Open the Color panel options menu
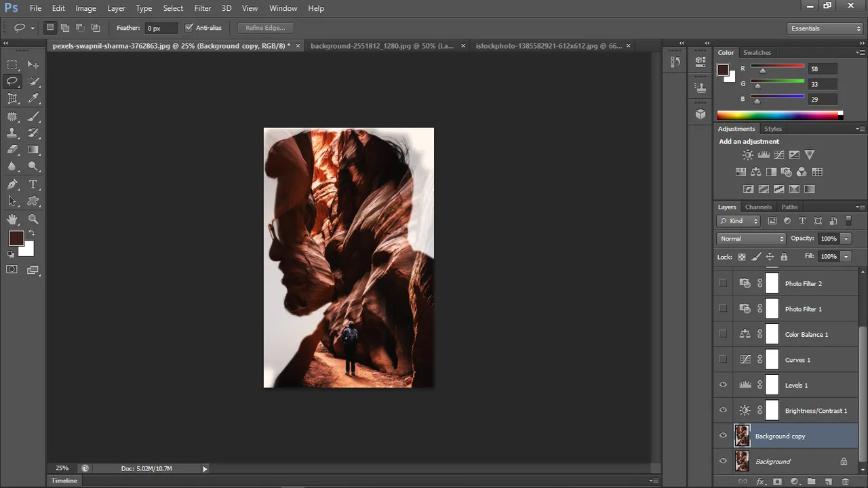This screenshot has height=488, width=868. pos(860,53)
